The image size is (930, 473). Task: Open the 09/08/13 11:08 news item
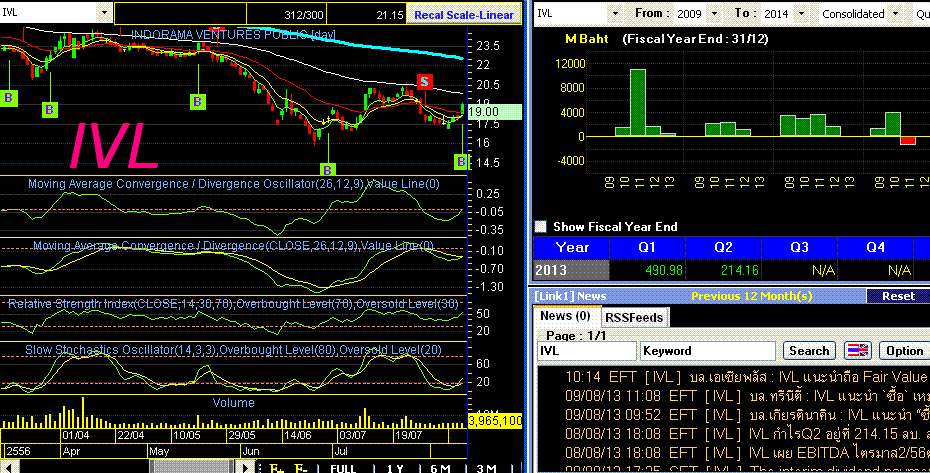(x=746, y=395)
